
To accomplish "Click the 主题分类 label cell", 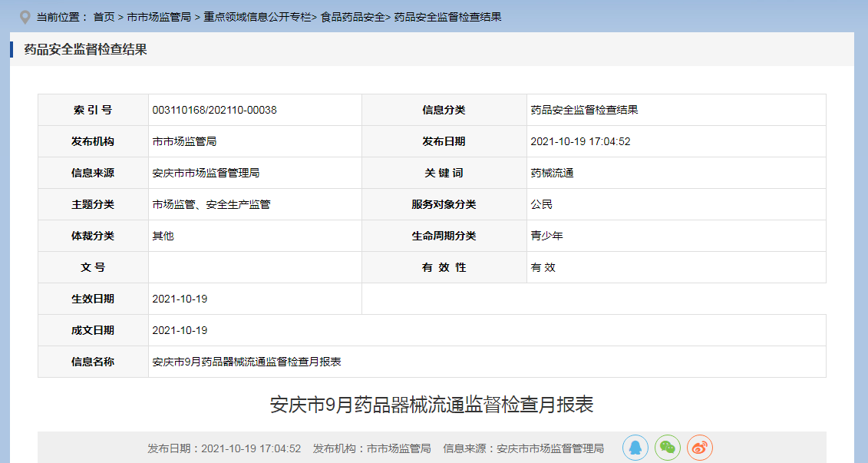I will click(x=93, y=205).
